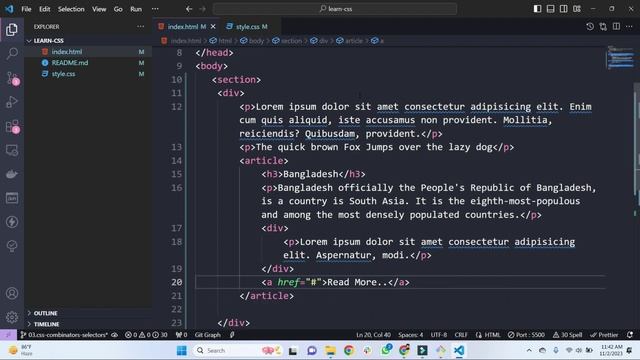Open the File menu
Screen dimensions: 640x360
[26, 9]
